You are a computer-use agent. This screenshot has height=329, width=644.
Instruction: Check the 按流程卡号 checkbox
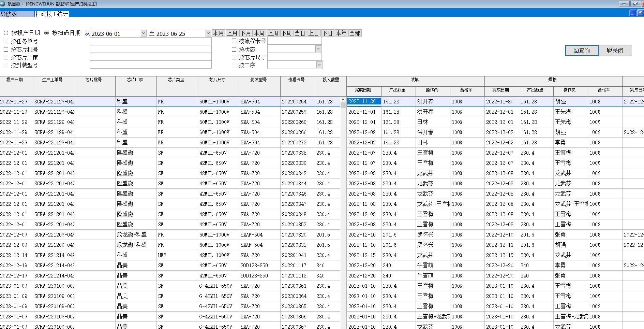[x=234, y=41]
